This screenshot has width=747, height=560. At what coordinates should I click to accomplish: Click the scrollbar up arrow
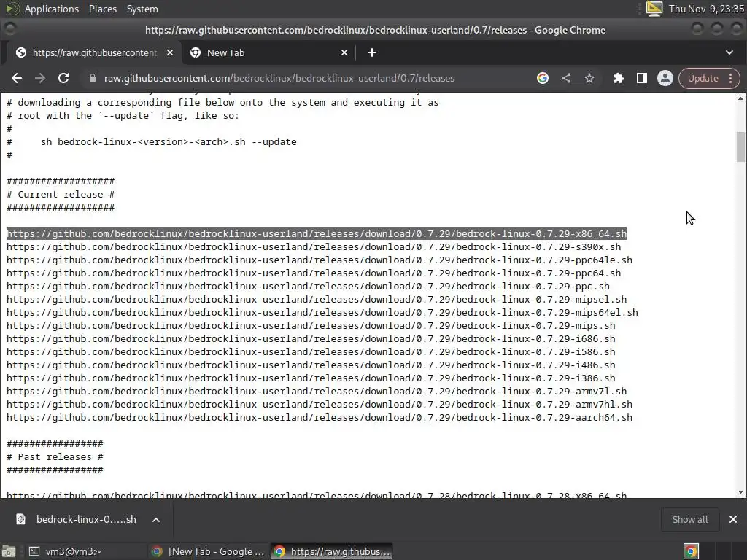pyautogui.click(x=740, y=98)
